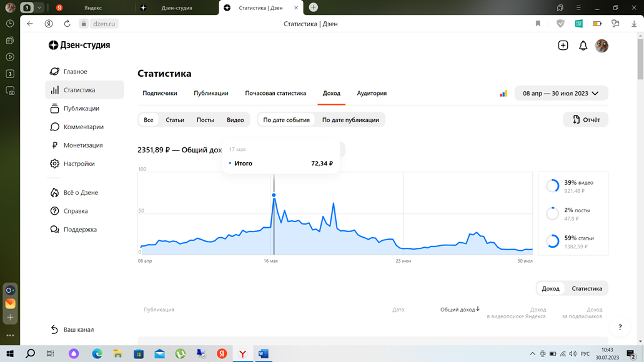This screenshot has width=644, height=362.
Task: Launch Microsoft Edge from the taskbar
Action: (97, 353)
